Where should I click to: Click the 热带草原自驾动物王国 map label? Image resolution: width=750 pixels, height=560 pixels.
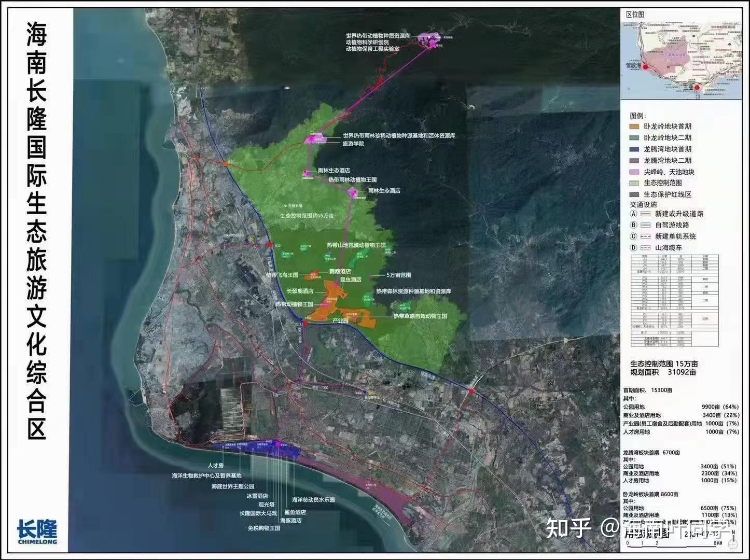(x=420, y=316)
